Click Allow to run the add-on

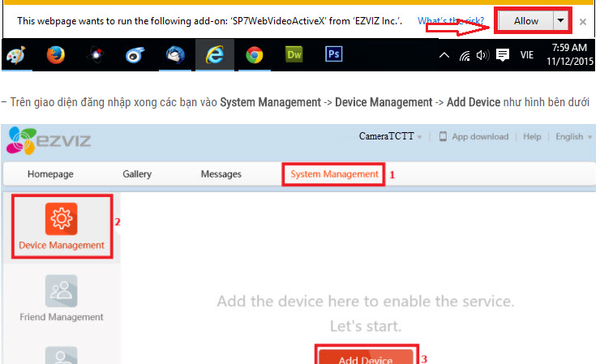click(x=525, y=21)
